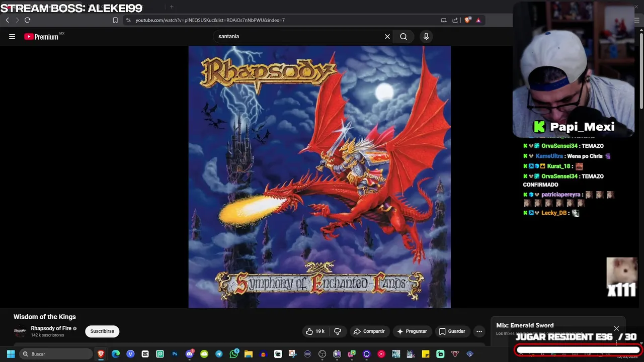This screenshot has height=362, width=644.
Task: Open the yellow sticky notes taskbar icon
Action: [x=426, y=354]
